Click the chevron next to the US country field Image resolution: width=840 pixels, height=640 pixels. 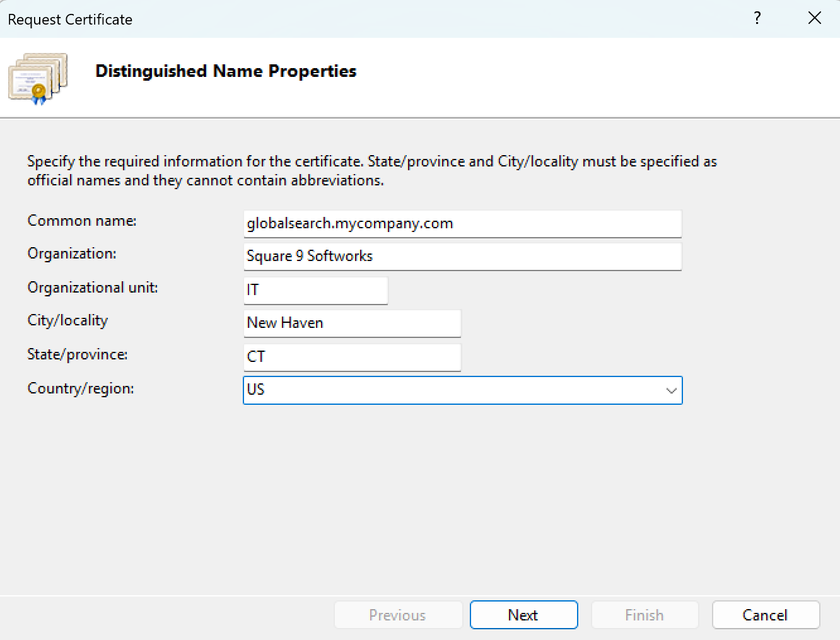pos(670,390)
